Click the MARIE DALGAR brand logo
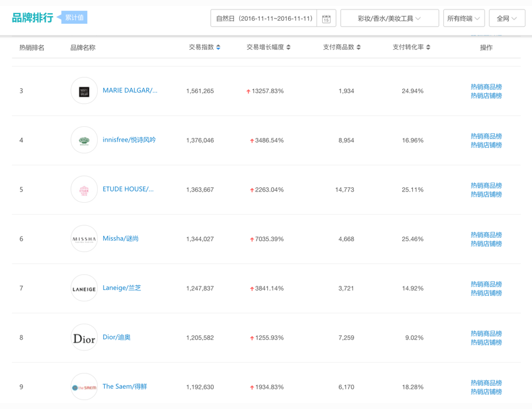Image resolution: width=532 pixels, height=409 pixels. [x=84, y=91]
